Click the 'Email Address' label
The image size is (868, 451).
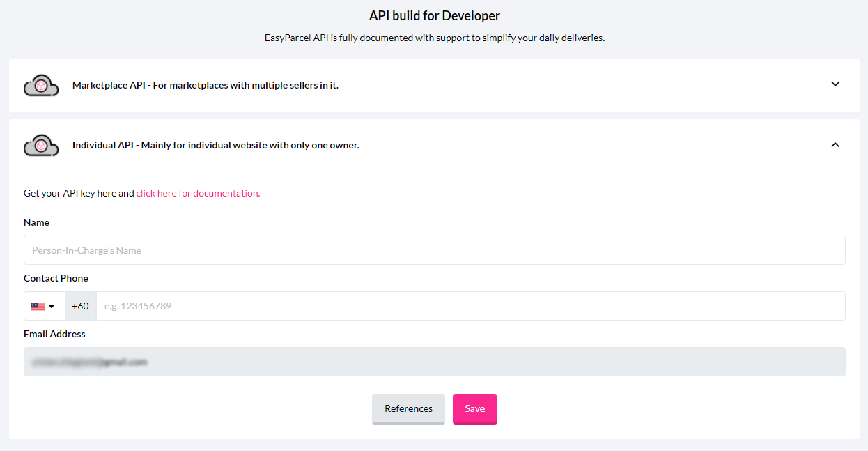point(54,334)
